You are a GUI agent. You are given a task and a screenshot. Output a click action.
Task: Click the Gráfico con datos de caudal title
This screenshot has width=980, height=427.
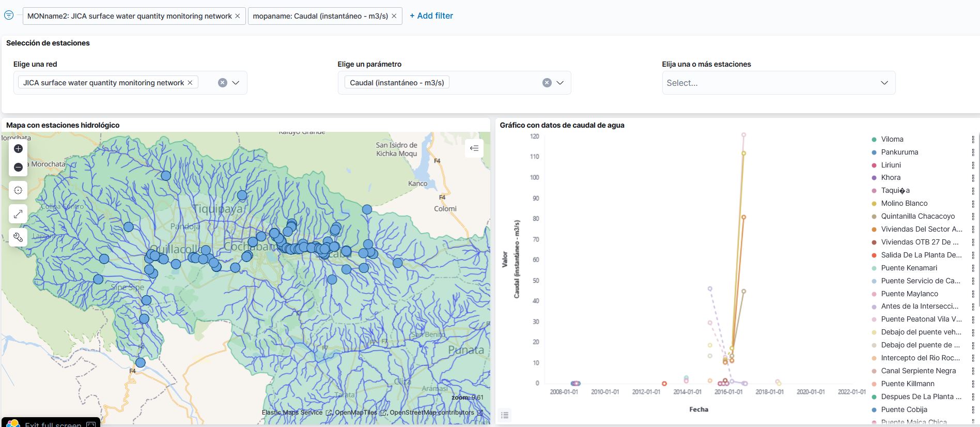(562, 125)
